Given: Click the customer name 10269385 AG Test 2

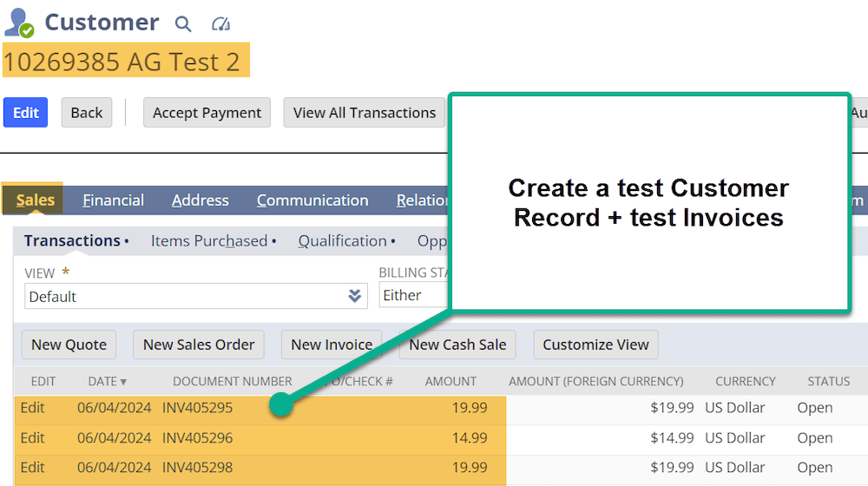Looking at the screenshot, I should [x=122, y=62].
